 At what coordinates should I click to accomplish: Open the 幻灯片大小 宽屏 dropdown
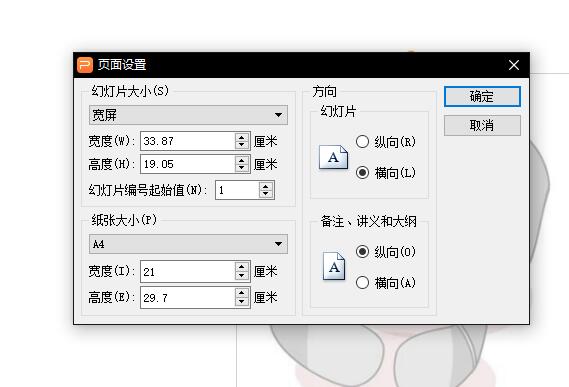(188, 115)
